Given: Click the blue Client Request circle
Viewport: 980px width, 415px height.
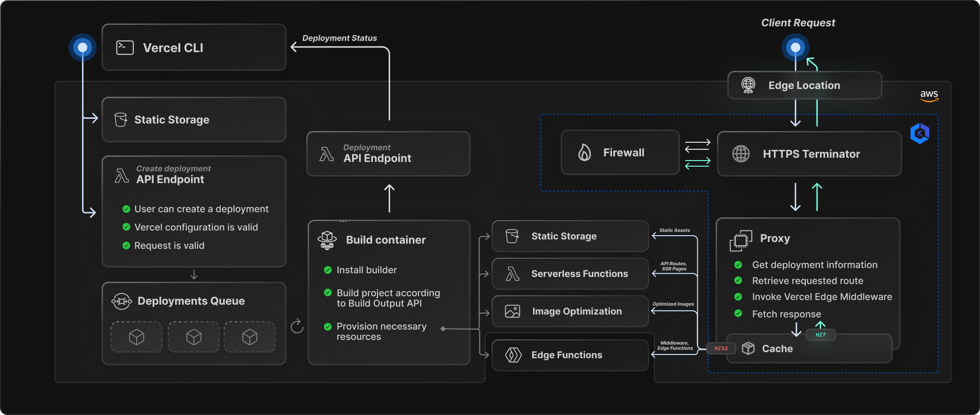Looking at the screenshot, I should point(795,47).
